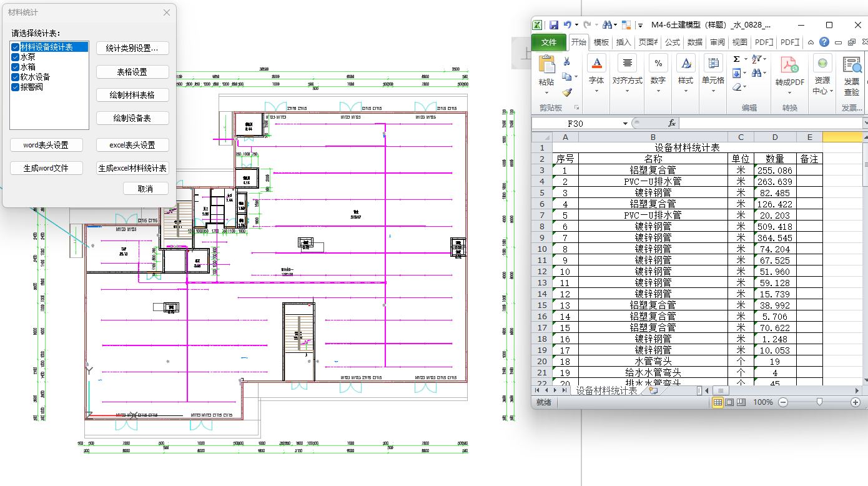868x486 pixels.
Task: Uncheck the 水泵 checkbox
Action: pyautogui.click(x=16, y=57)
